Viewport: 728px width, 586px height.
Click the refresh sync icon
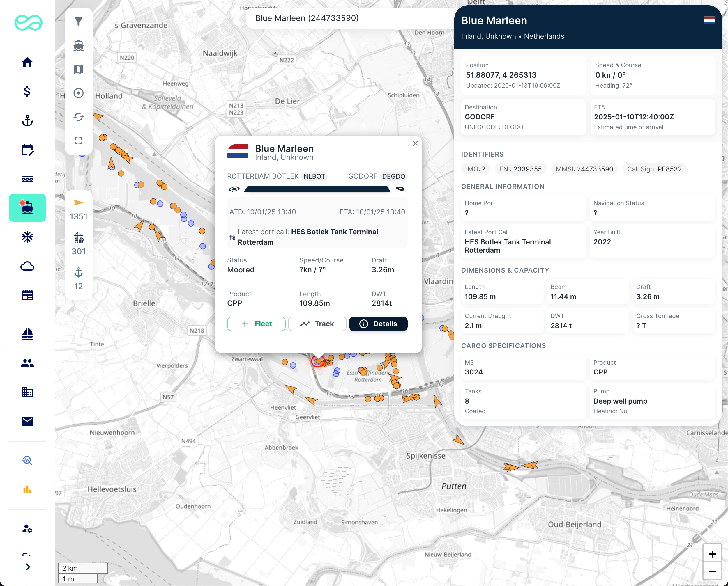(78, 117)
